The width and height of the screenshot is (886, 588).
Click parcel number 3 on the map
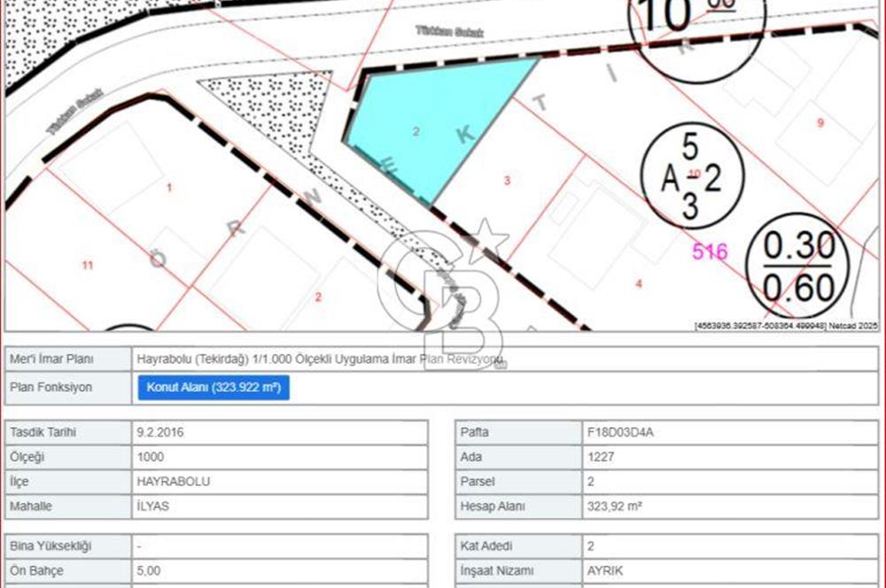pos(507,180)
